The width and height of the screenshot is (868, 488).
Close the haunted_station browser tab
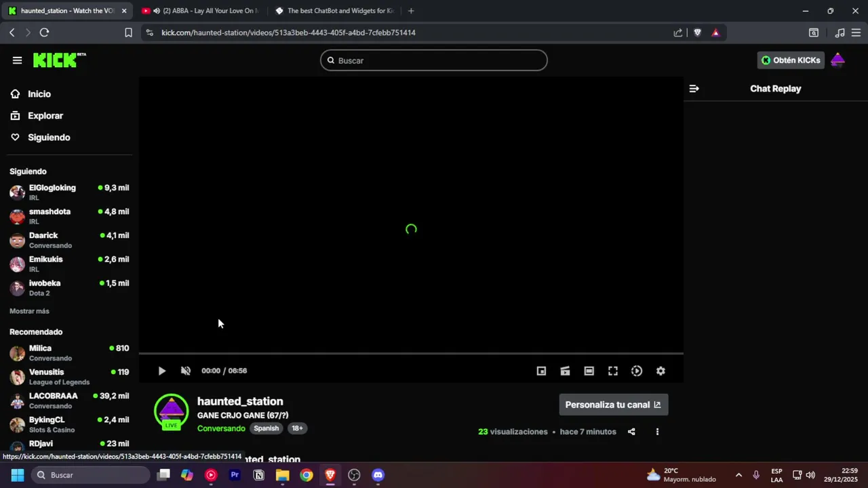click(x=124, y=11)
